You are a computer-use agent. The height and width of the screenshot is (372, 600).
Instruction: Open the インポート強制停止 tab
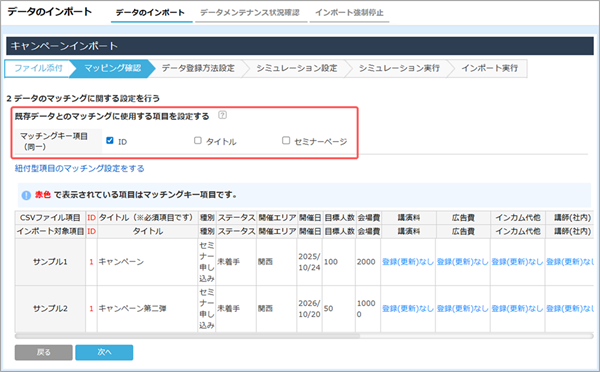coord(349,13)
